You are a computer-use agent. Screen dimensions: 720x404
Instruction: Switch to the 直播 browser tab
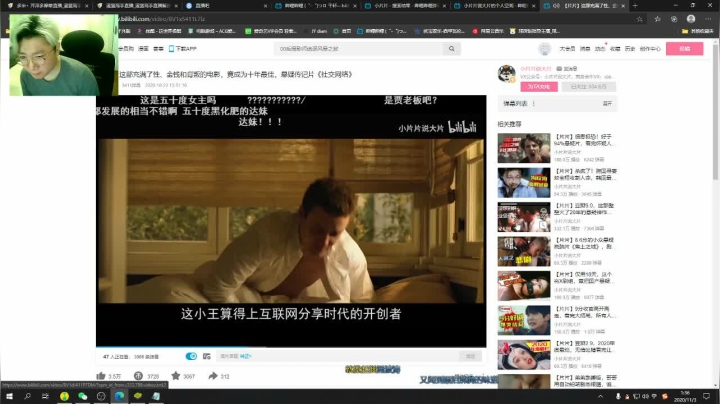tap(227, 6)
